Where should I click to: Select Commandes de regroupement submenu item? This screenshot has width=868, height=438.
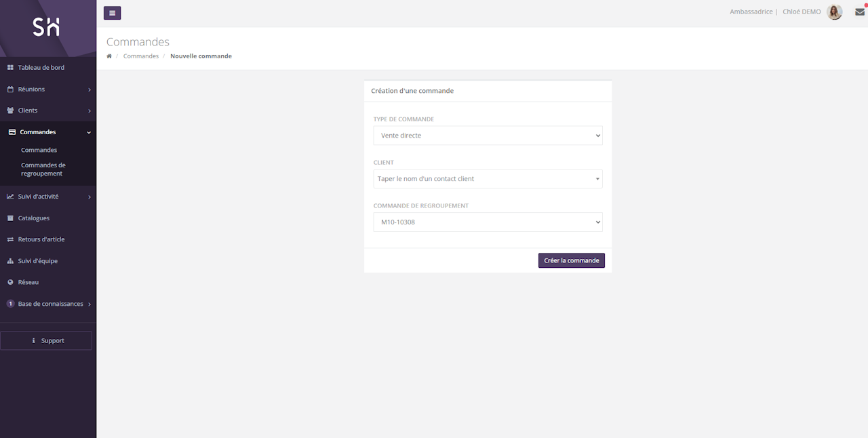(43, 170)
